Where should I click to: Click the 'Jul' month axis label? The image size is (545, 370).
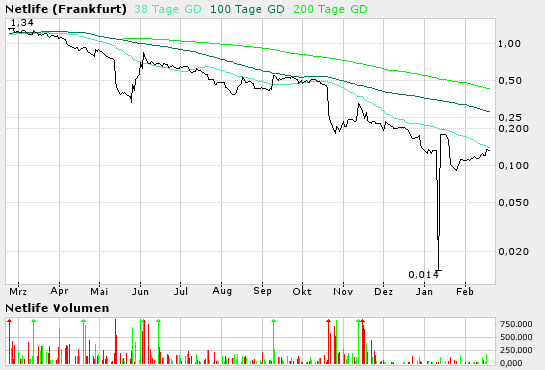pyautogui.click(x=181, y=291)
